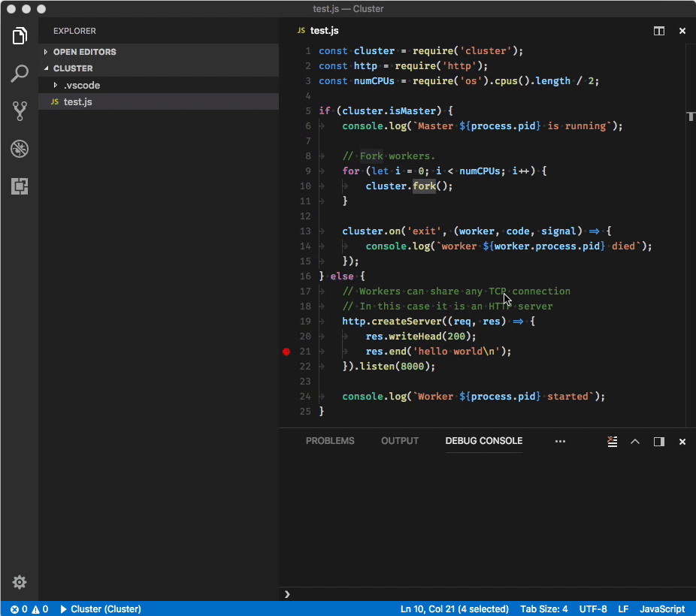Image resolution: width=696 pixels, height=616 pixels.
Task: Clear the Debug Console output
Action: click(612, 442)
